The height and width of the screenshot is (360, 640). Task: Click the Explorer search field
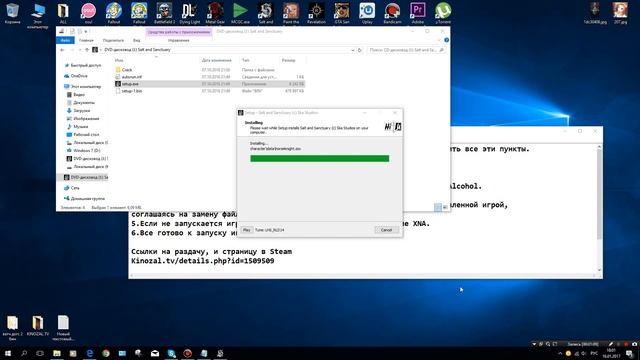(x=406, y=50)
